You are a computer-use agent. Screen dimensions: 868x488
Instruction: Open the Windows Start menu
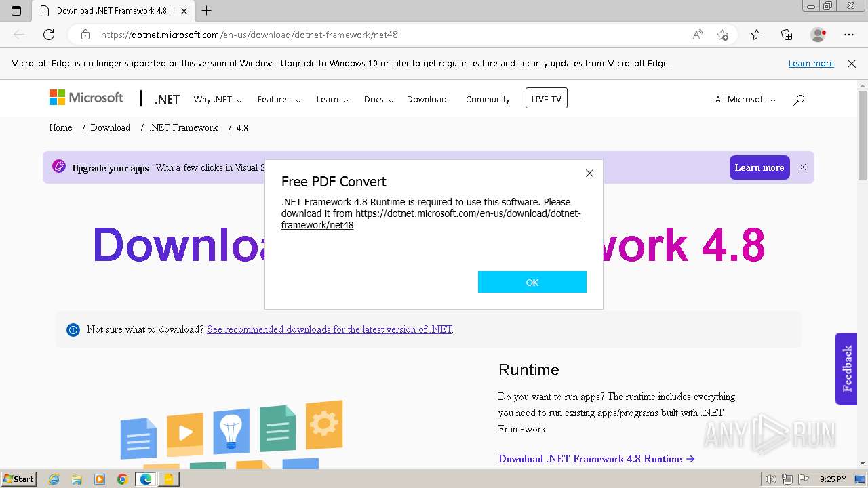pos(18,479)
